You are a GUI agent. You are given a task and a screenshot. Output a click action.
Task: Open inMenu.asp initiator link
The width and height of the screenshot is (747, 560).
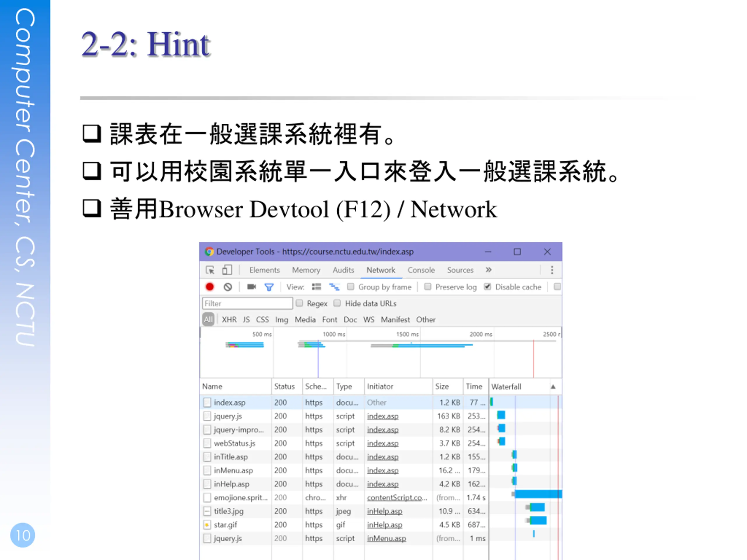pos(387,538)
